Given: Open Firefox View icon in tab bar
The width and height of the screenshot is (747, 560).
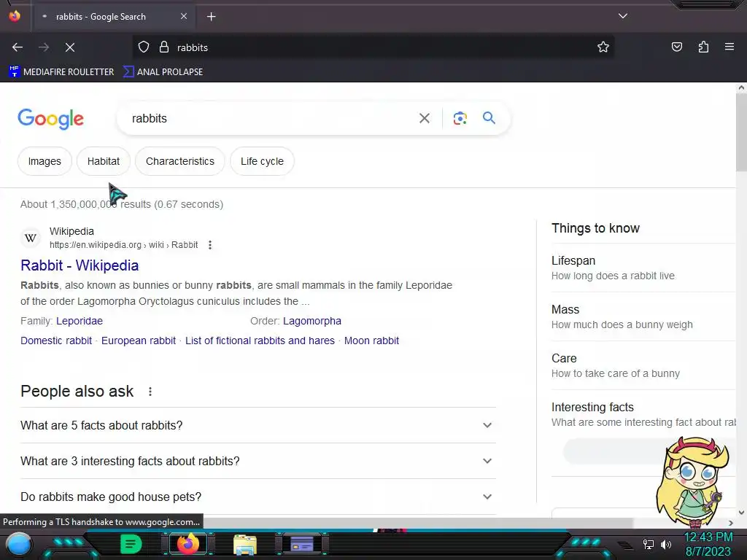Looking at the screenshot, I should pos(15,16).
